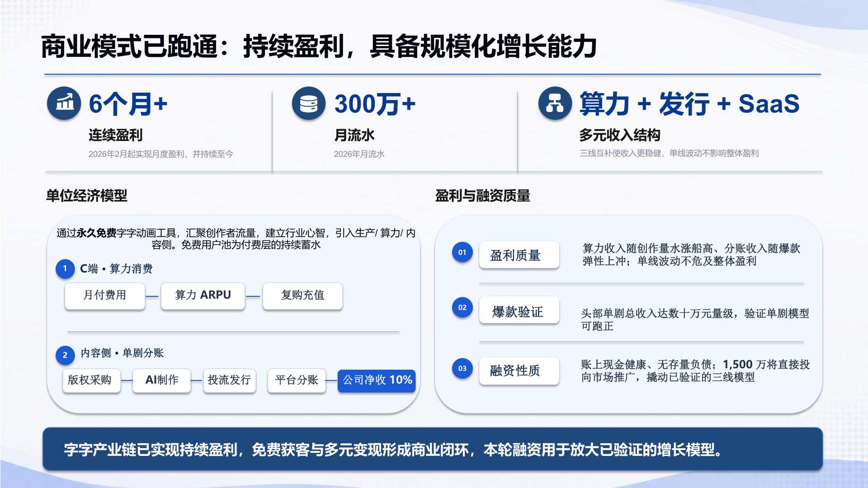The height and width of the screenshot is (488, 868).
Task: Click the 复购充值 box
Action: 303,296
